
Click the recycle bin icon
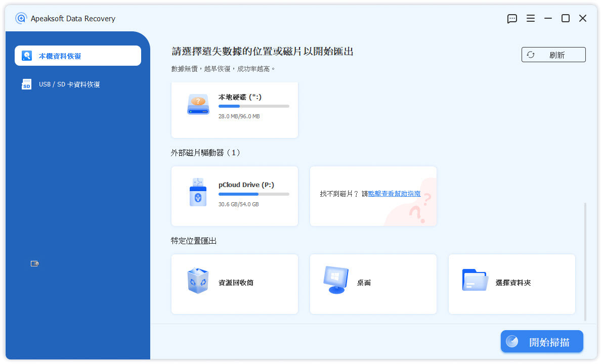point(198,281)
